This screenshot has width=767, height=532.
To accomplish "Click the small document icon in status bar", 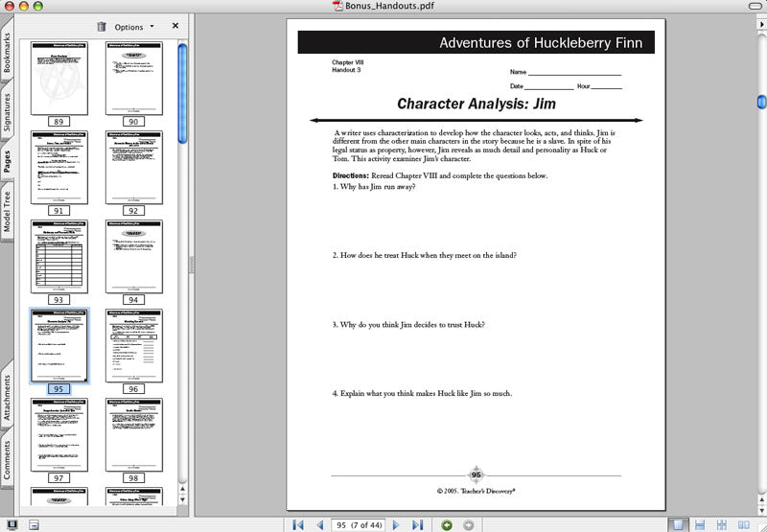I will tap(34, 525).
